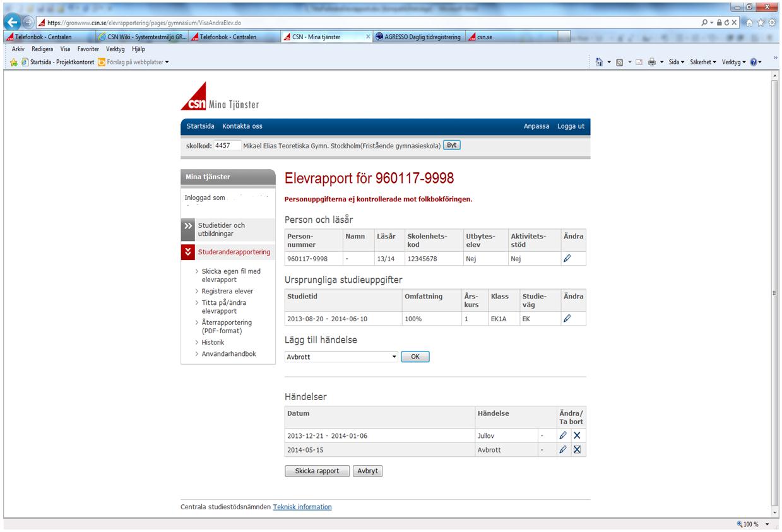This screenshot has height=532, width=782.
Task: Stop loading with the address bar X
Action: click(734, 23)
